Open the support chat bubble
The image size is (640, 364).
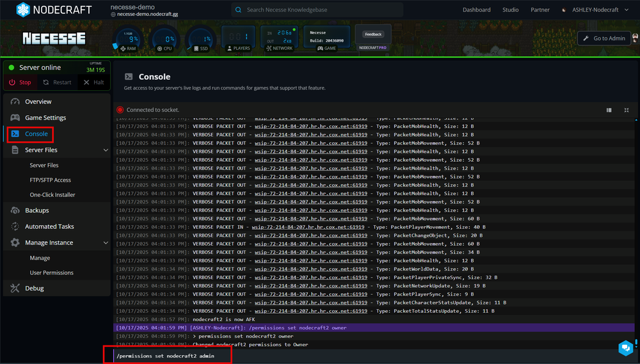(x=625, y=347)
